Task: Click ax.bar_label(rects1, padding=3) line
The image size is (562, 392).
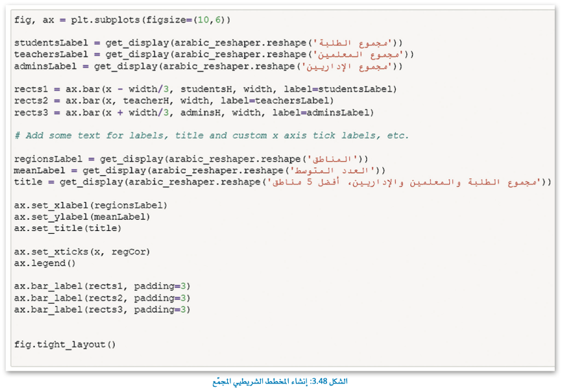Action: [x=102, y=286]
